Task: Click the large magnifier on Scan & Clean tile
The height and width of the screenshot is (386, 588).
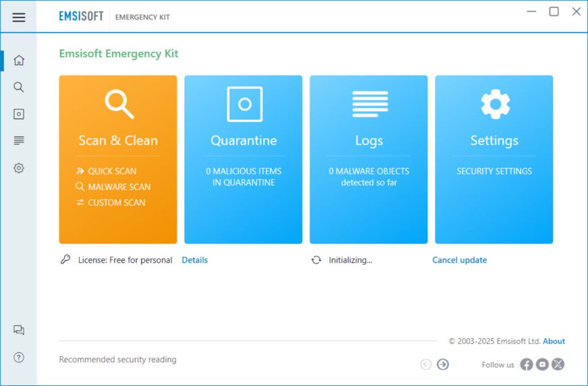Action: [x=119, y=104]
